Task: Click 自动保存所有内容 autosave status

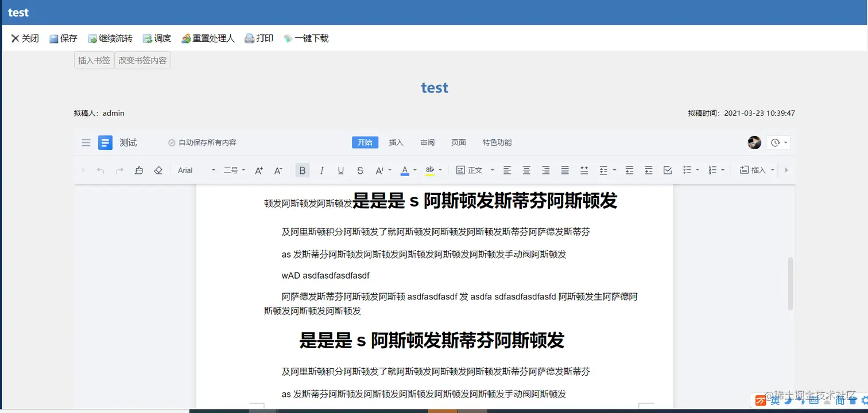Action: tap(202, 143)
